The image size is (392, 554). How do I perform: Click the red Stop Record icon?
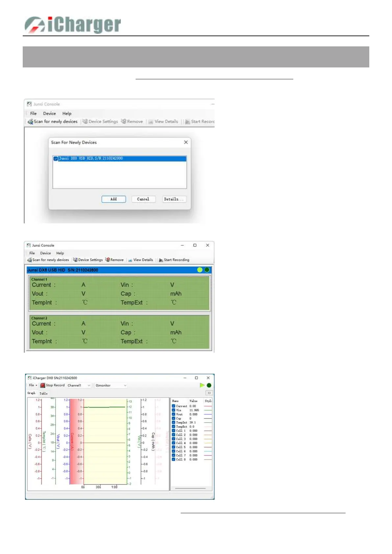(x=42, y=385)
